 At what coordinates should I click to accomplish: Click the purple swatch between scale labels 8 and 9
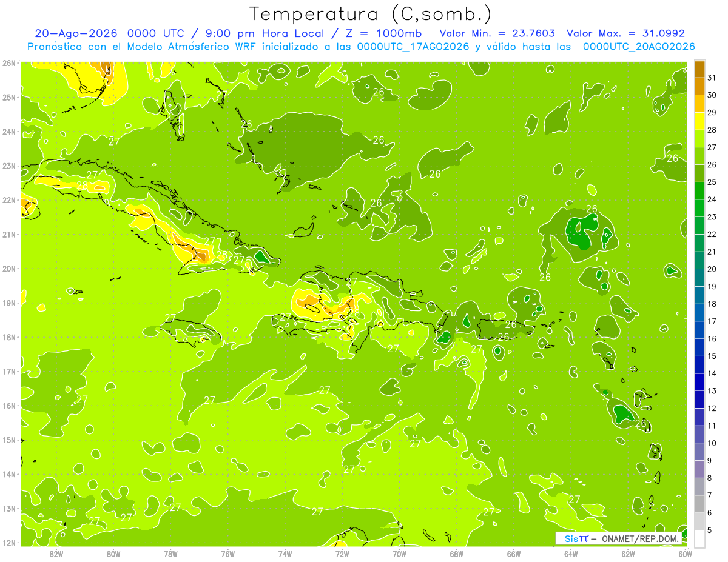tap(699, 469)
